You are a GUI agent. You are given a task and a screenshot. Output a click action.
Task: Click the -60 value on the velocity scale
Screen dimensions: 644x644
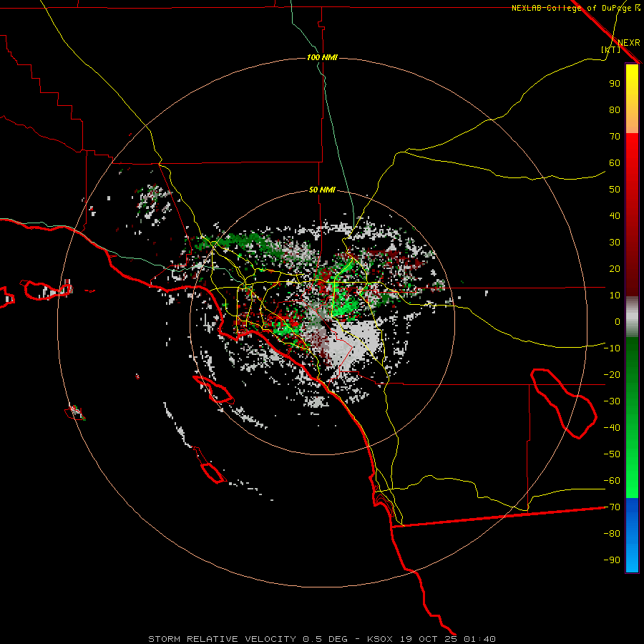pos(612,481)
